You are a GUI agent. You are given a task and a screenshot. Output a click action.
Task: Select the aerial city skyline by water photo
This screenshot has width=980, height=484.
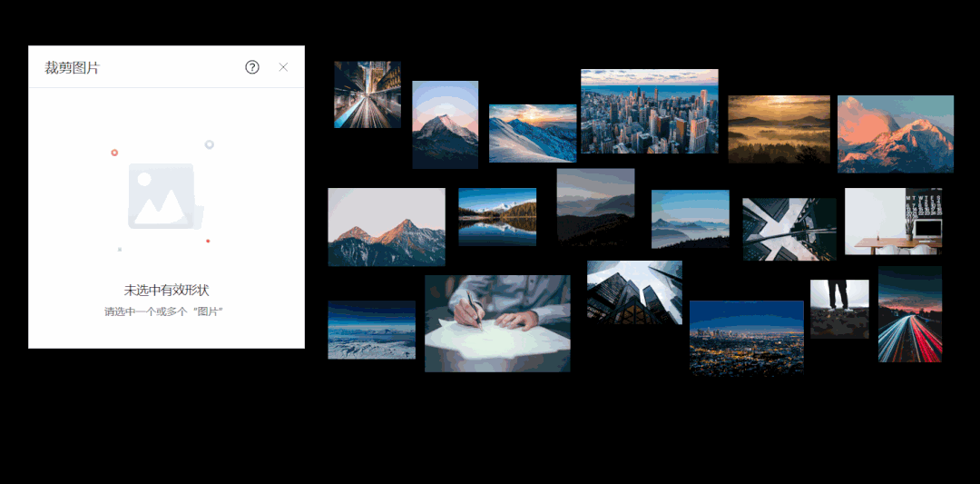point(650,112)
